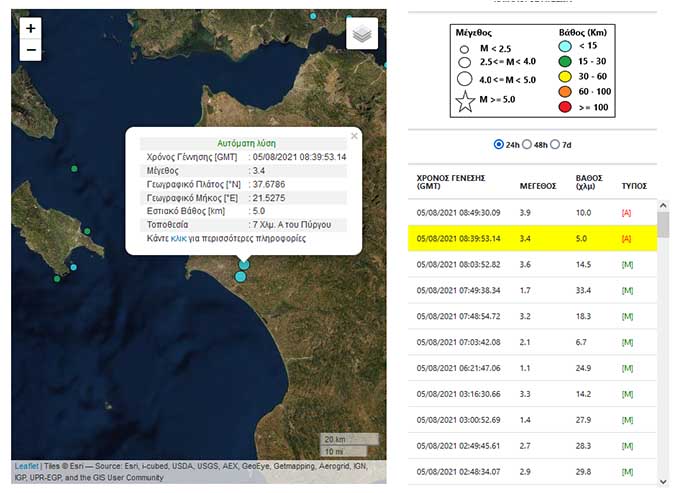679x493 pixels.
Task: Click the popup magnitude value 3.4
Action: [259, 171]
